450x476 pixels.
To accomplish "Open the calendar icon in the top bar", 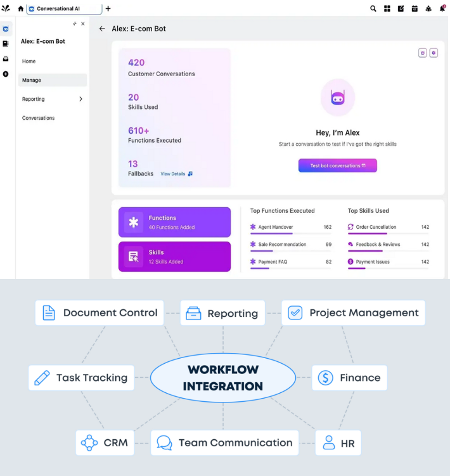I will pos(415,9).
